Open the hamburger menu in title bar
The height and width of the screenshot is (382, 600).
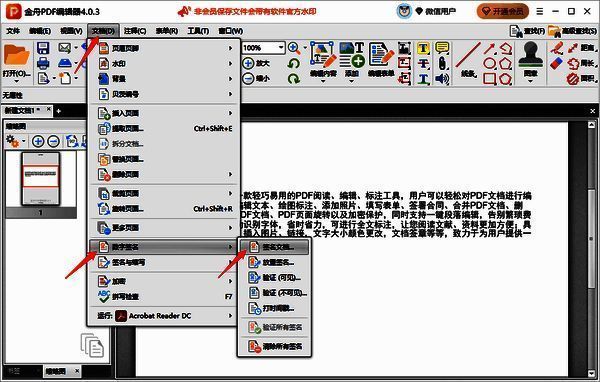tap(540, 11)
